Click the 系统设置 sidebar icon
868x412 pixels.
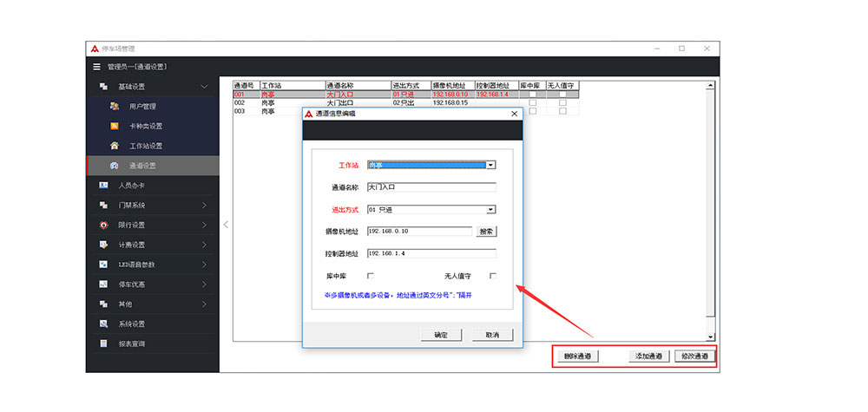point(103,324)
